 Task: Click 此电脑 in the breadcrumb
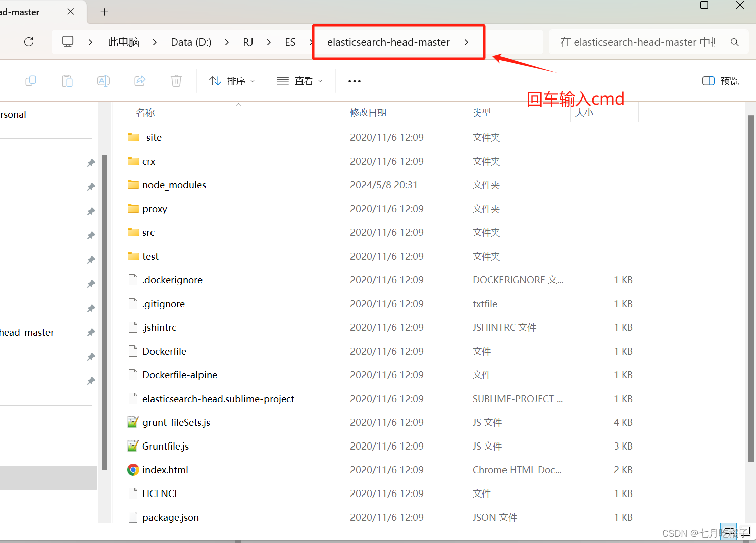coord(123,42)
